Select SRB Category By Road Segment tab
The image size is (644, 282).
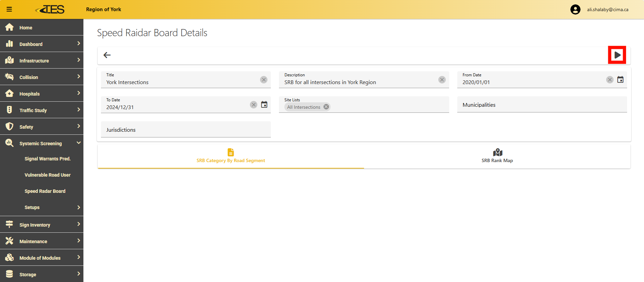click(x=231, y=156)
